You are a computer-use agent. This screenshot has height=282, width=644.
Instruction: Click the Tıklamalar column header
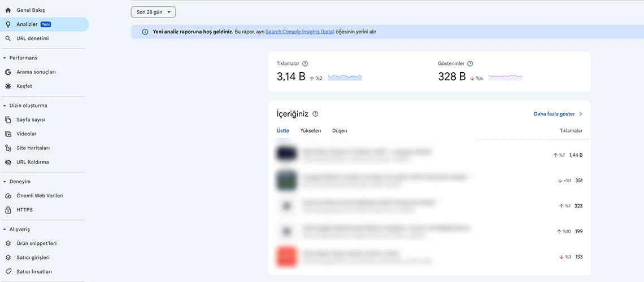click(571, 131)
